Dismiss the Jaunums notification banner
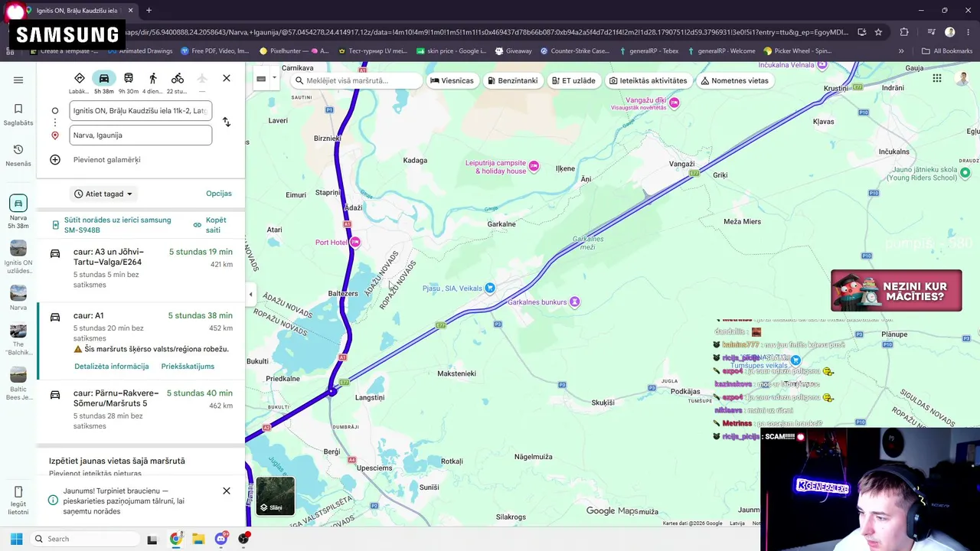Image resolution: width=980 pixels, height=551 pixels. tap(227, 491)
